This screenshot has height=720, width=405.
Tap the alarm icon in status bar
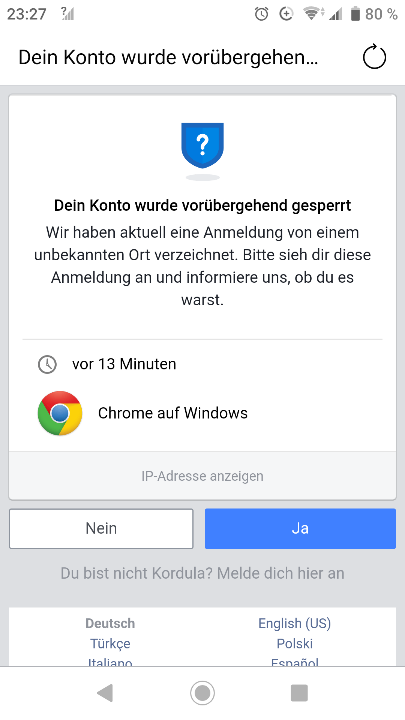(x=262, y=14)
